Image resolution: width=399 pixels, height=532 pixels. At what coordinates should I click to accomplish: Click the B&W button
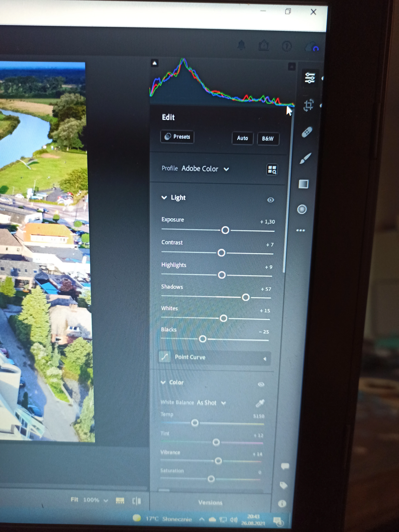point(268,139)
